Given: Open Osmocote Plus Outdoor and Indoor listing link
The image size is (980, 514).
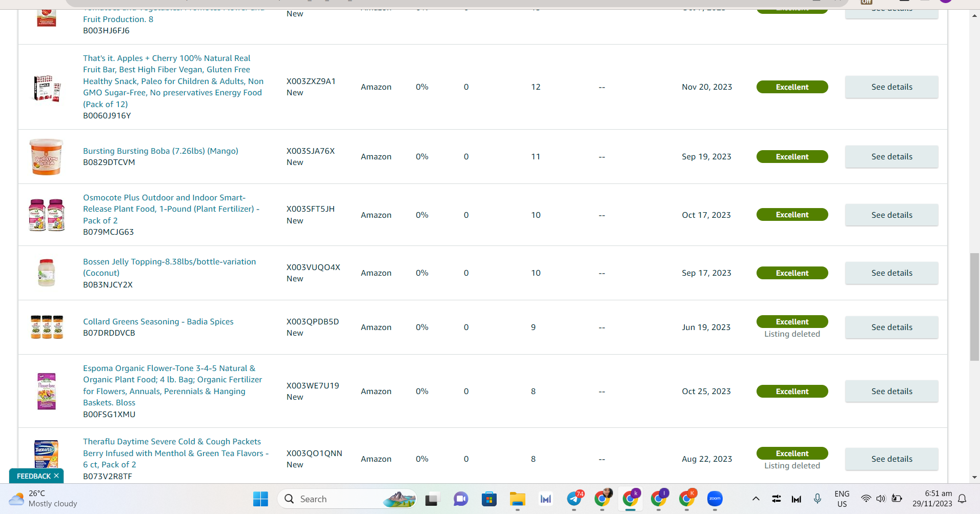Looking at the screenshot, I should click(x=171, y=209).
